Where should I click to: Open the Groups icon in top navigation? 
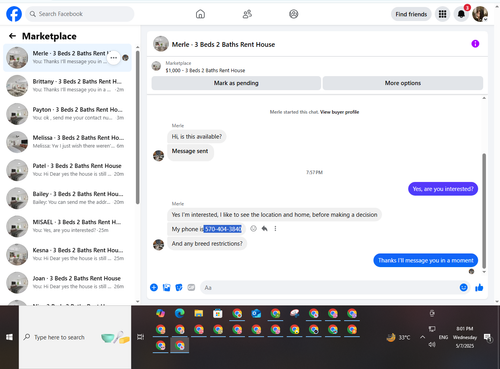coord(293,14)
